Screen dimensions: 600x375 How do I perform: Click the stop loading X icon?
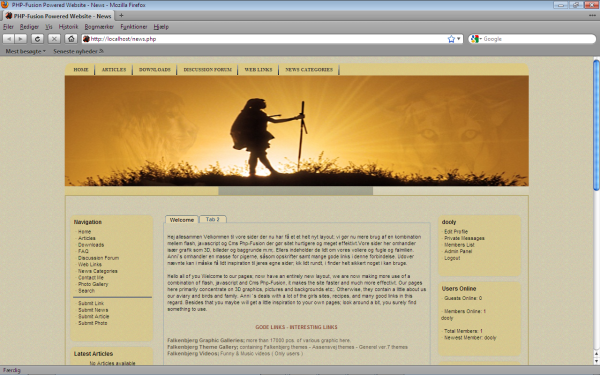click(x=54, y=39)
